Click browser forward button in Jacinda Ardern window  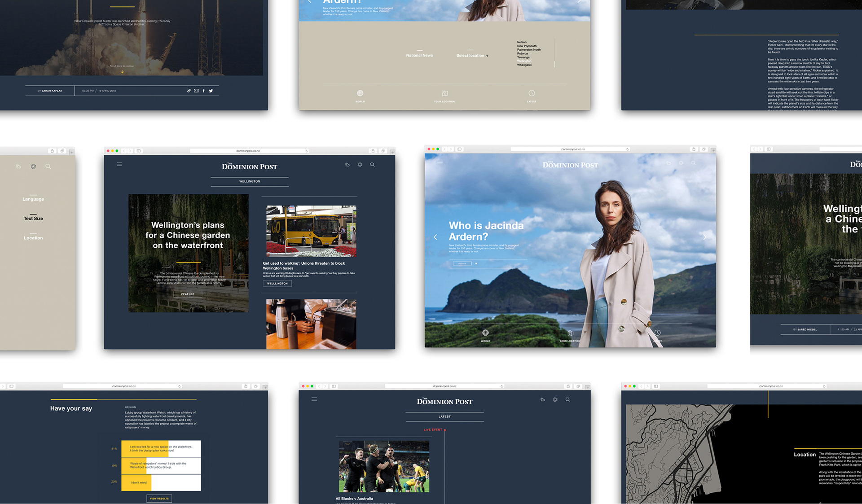(451, 149)
